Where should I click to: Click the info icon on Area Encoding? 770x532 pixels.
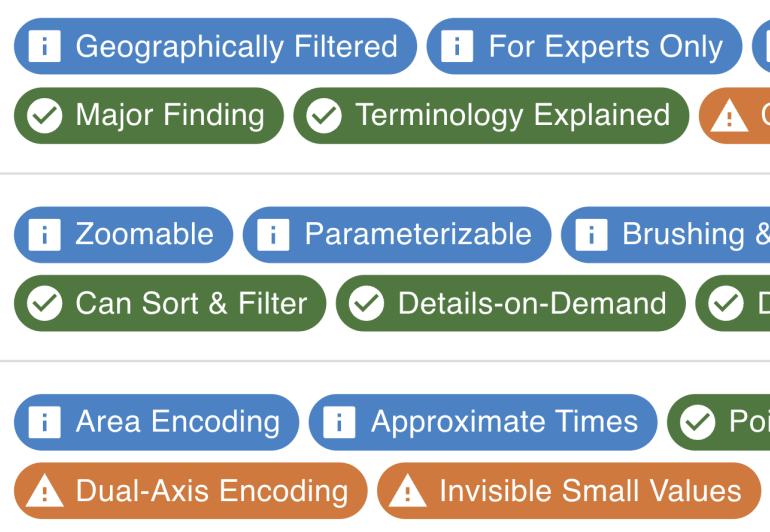(44, 422)
